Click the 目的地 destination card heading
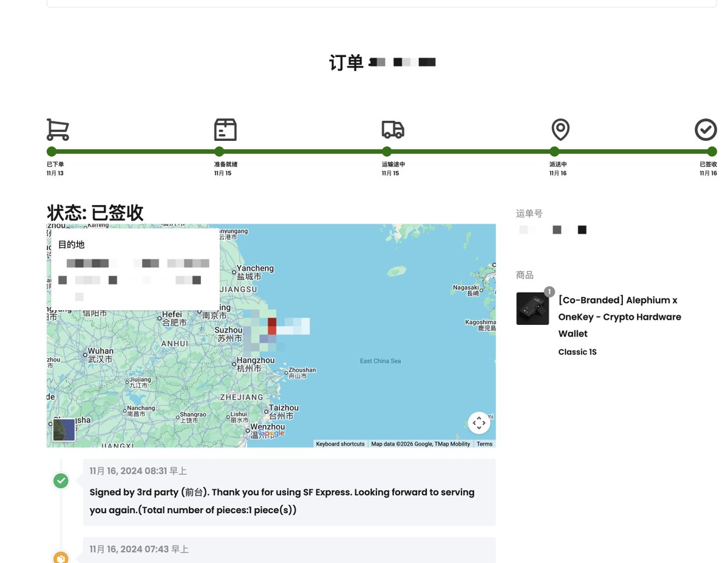The height and width of the screenshot is (563, 728). (x=72, y=245)
